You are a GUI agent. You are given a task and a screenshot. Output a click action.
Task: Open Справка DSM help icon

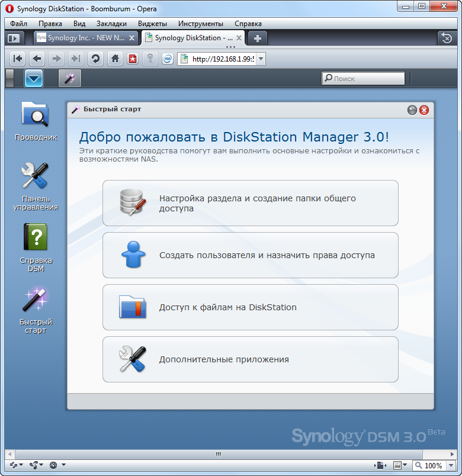(36, 248)
